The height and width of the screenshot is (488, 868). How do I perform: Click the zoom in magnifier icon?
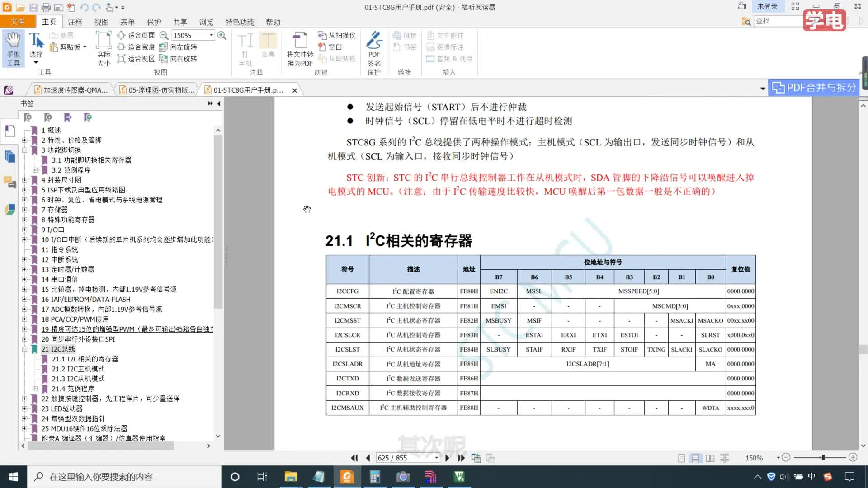(222, 35)
